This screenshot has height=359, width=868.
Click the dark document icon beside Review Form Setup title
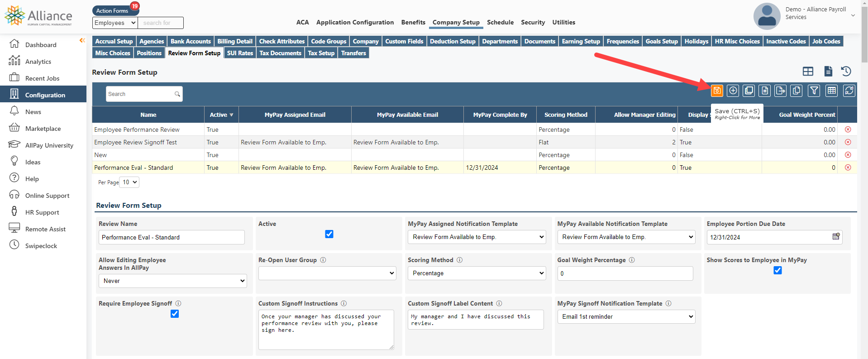828,71
